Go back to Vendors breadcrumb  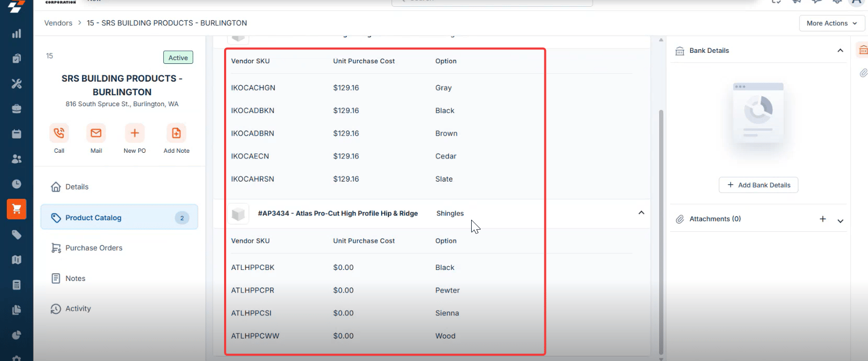coord(58,23)
